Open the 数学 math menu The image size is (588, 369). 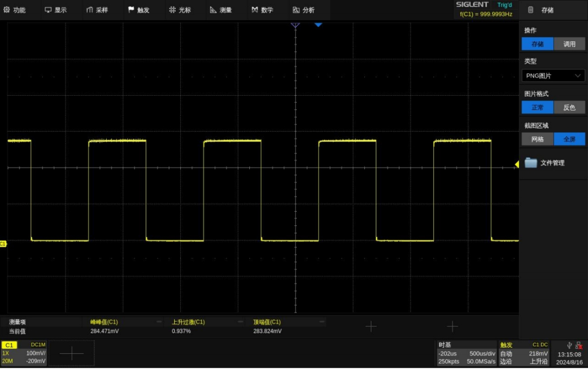coord(262,10)
